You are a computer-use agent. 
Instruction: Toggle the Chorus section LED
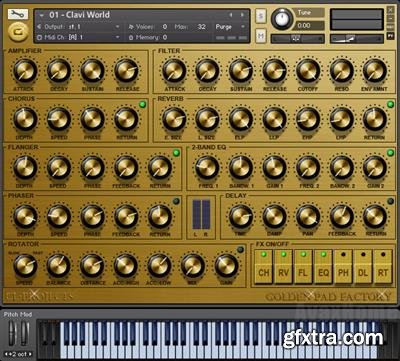(x=142, y=105)
